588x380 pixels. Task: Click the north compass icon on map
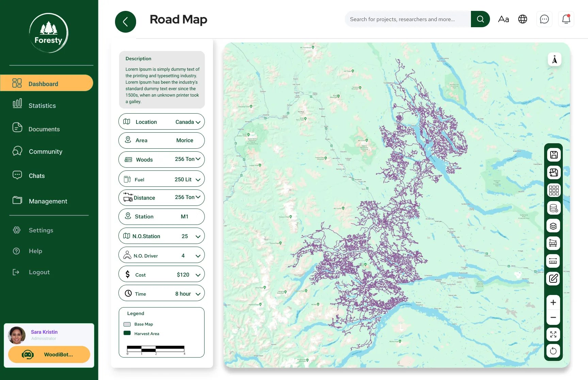coord(555,60)
